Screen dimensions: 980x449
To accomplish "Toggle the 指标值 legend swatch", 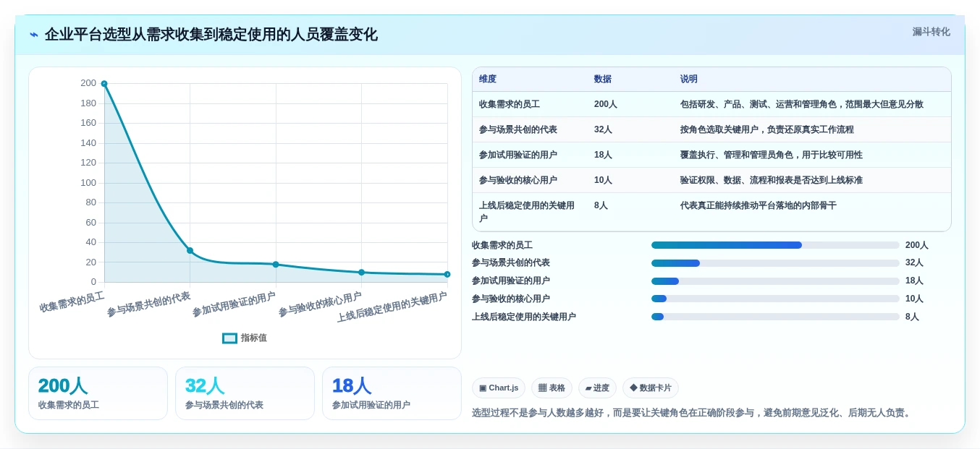I will point(229,338).
